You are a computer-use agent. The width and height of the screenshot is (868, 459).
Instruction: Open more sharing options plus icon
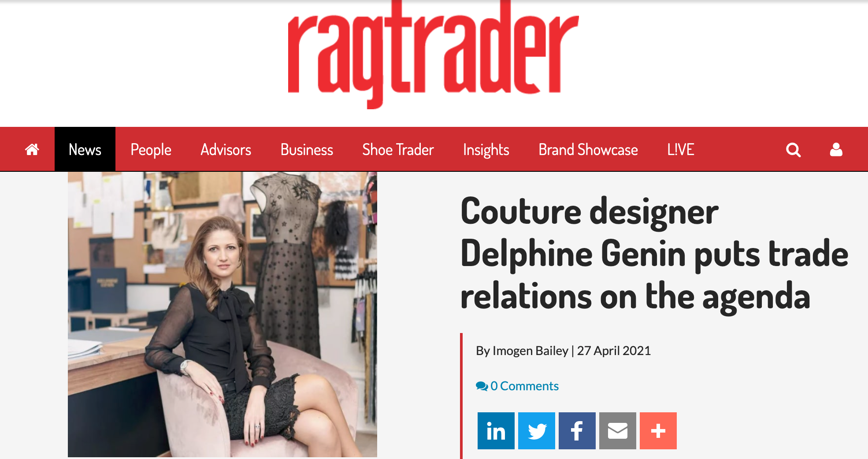click(x=658, y=431)
